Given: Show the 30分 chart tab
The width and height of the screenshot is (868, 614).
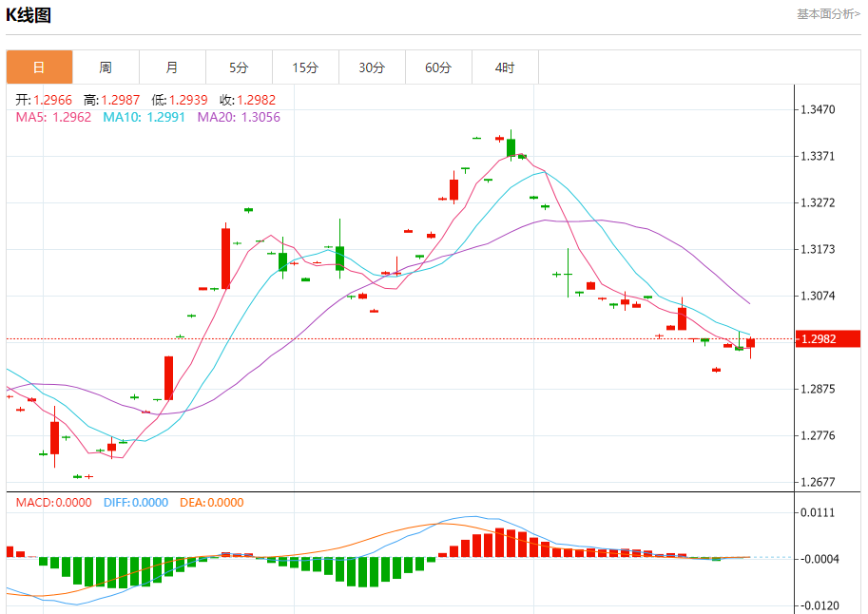Looking at the screenshot, I should [372, 67].
